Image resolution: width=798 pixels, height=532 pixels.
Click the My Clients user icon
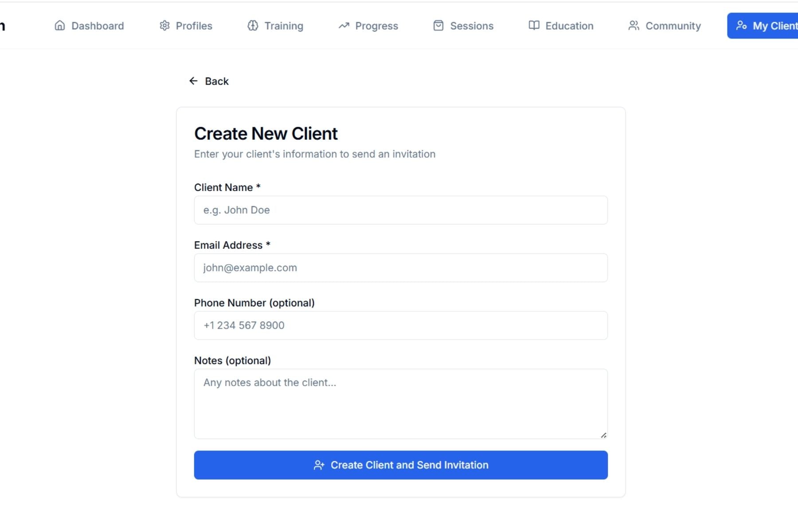tap(741, 26)
